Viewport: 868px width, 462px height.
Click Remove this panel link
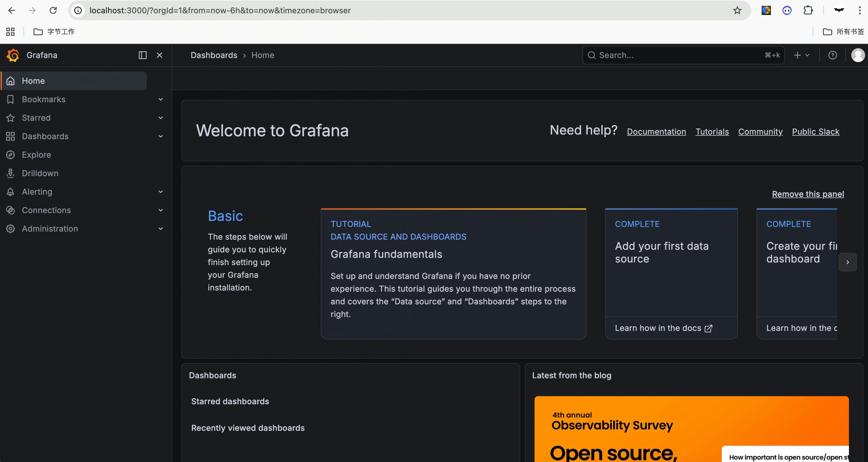click(808, 194)
